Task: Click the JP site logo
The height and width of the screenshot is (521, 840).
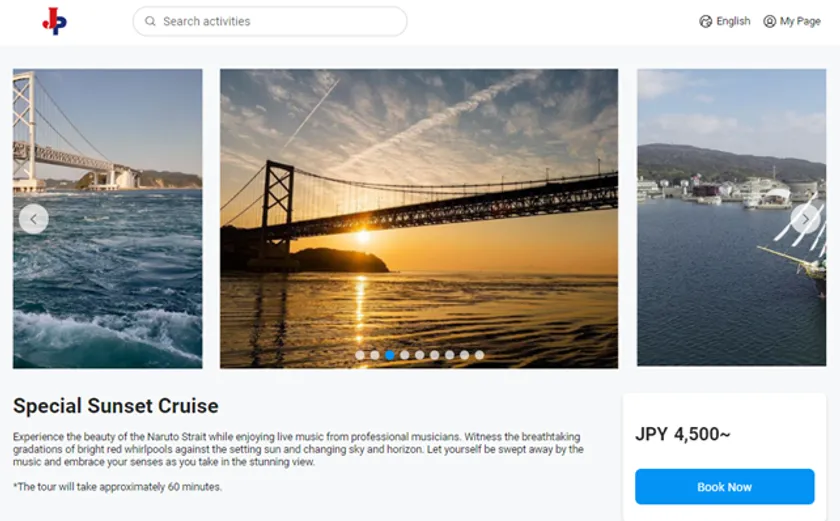Action: click(x=54, y=21)
